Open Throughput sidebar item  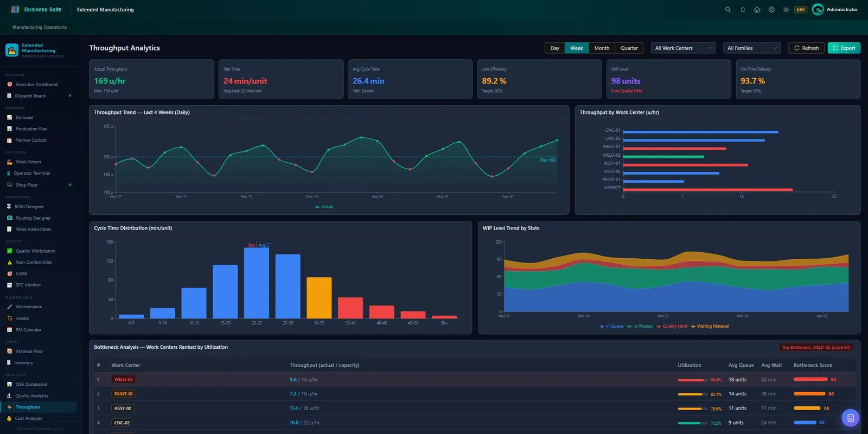coord(38,407)
